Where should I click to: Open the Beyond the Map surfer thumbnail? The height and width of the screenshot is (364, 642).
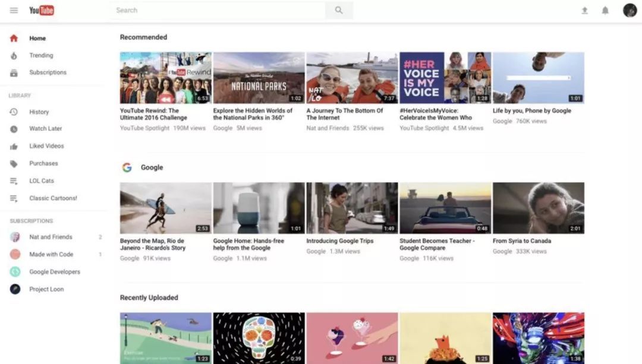[166, 208]
